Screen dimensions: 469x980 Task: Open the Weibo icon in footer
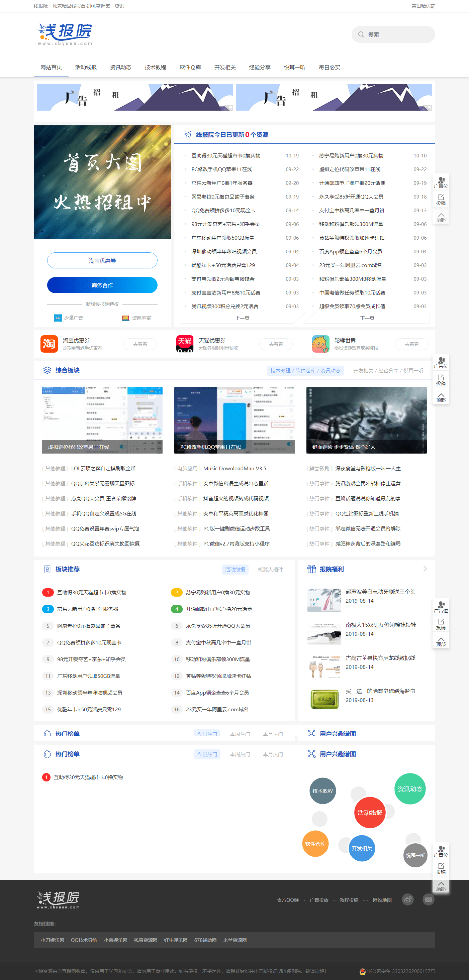(x=408, y=900)
